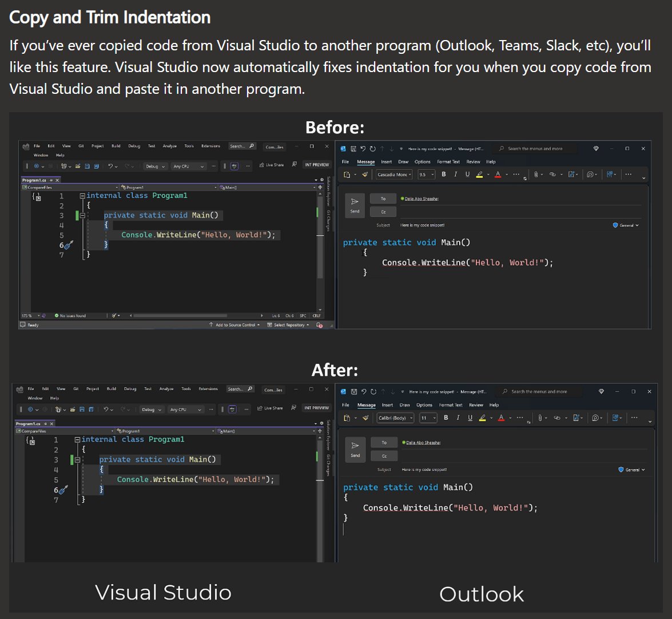Click Add to Source Control in Before Visual Studio
This screenshot has height=619, width=672.
(x=234, y=325)
